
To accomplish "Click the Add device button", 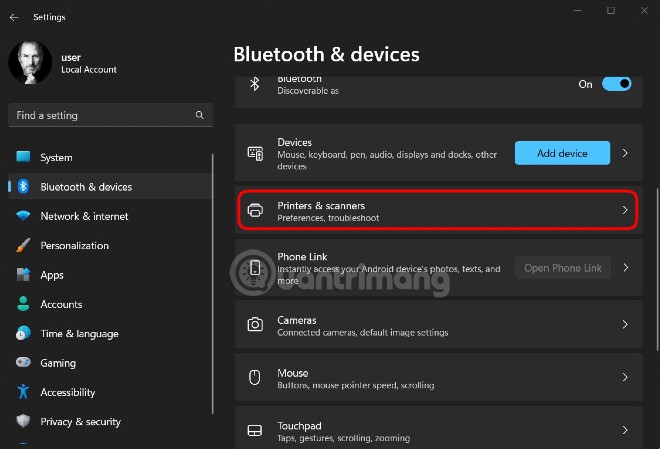I will click(562, 153).
